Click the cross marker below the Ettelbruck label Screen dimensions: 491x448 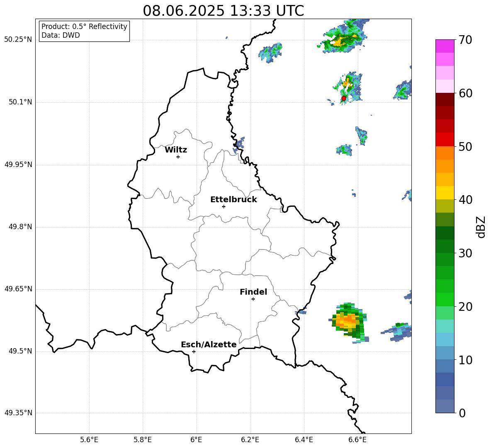tap(224, 206)
